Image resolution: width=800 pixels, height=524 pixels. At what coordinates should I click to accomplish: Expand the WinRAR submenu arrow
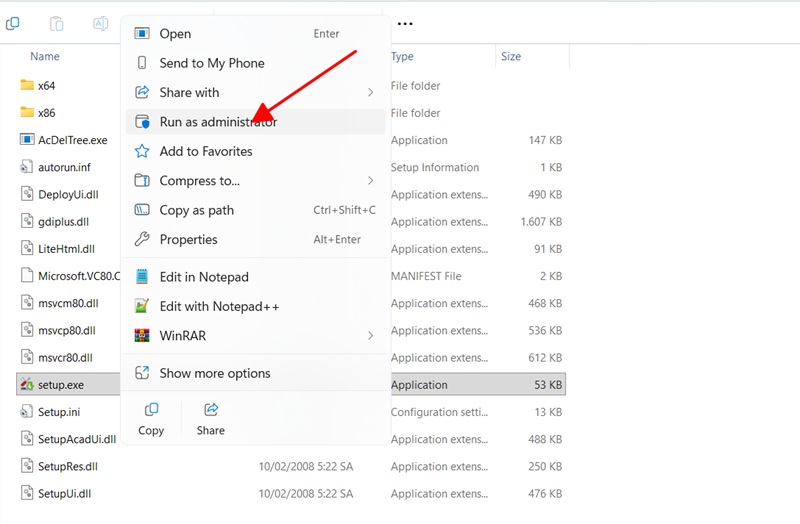click(370, 336)
